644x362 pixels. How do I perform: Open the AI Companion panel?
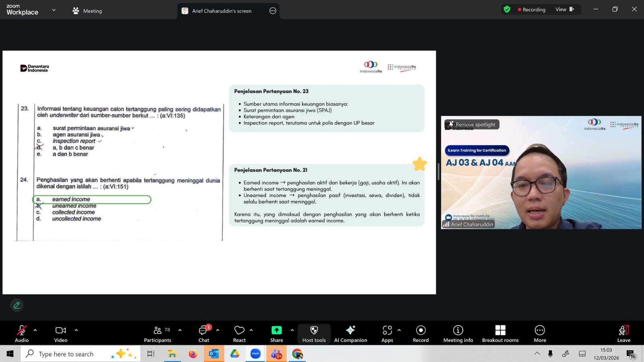click(350, 333)
